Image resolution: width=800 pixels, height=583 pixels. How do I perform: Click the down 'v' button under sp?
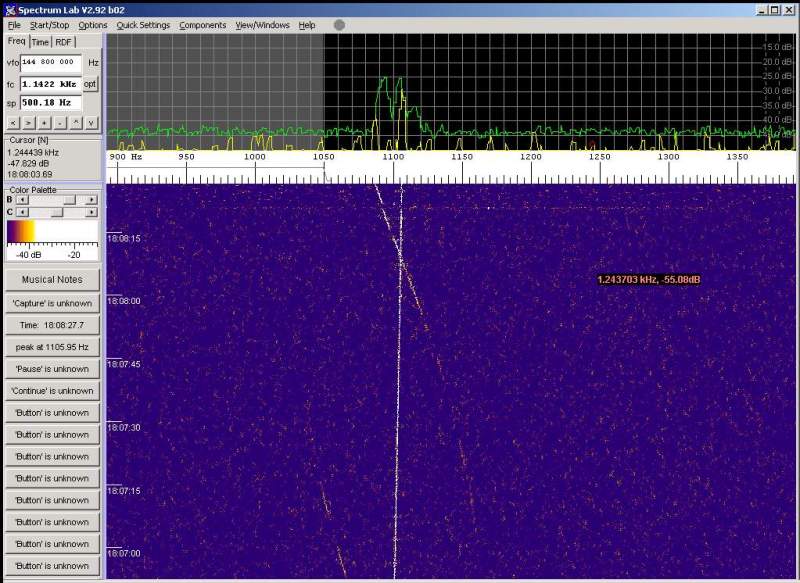point(91,123)
